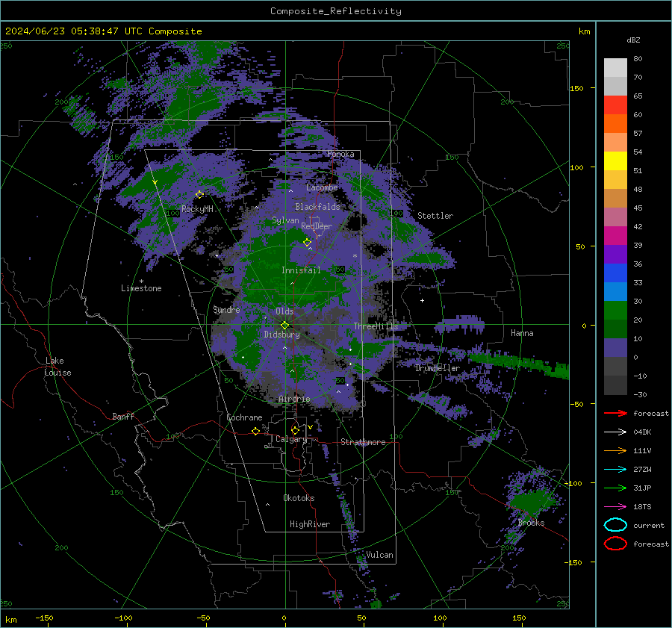The height and width of the screenshot is (628, 672).
Task: Click the magenta 18TS arrow legend icon
Action: 615,507
